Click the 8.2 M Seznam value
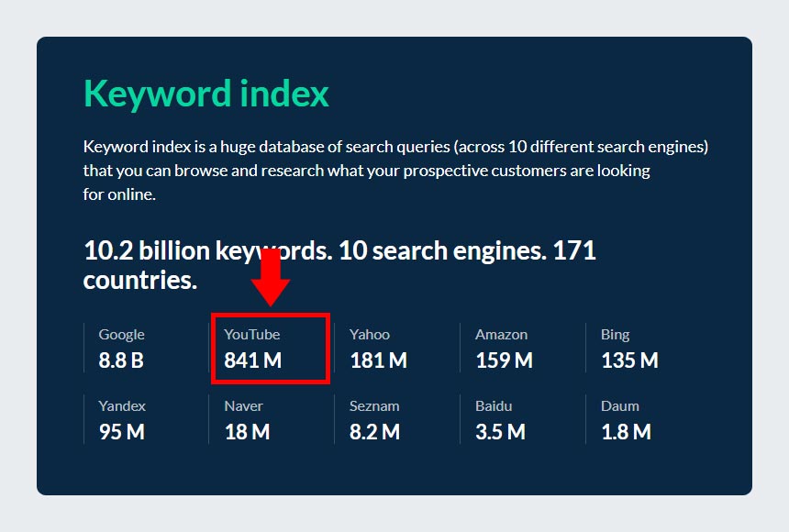789x532 pixels. (x=374, y=432)
